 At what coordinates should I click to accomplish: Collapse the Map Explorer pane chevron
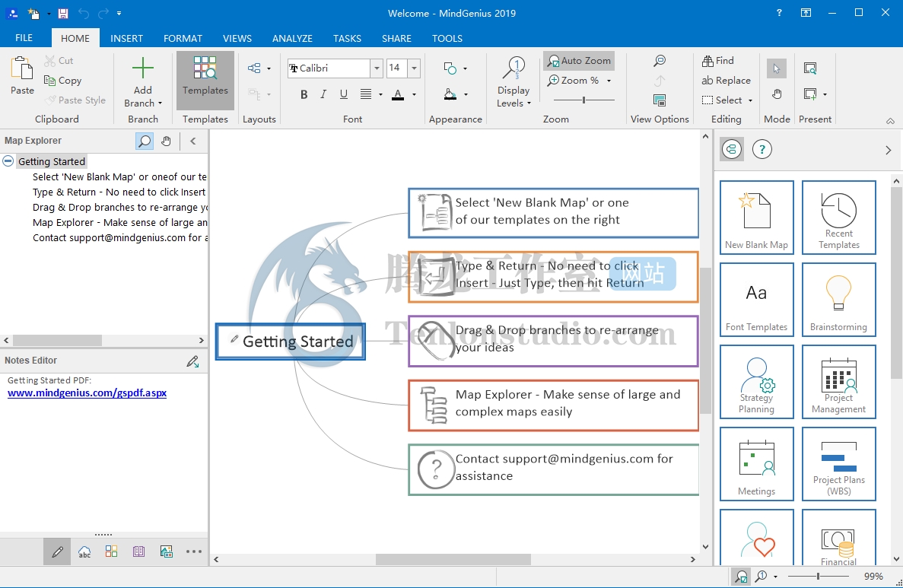click(193, 141)
